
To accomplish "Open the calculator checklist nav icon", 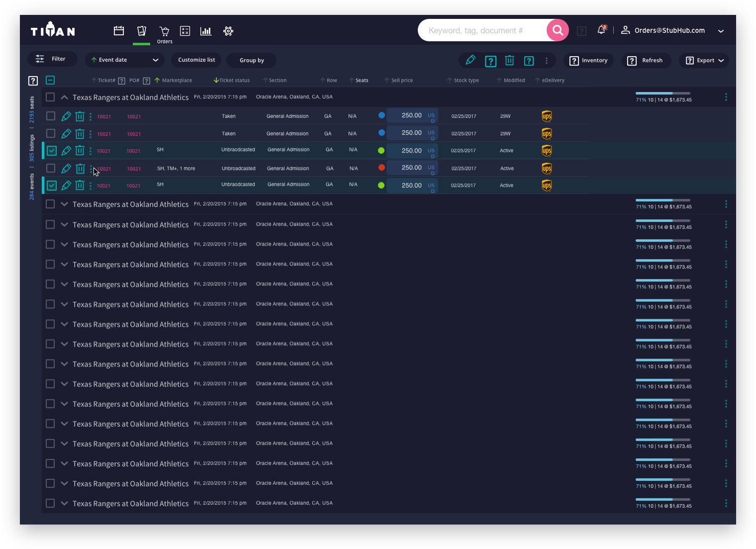I will point(185,31).
